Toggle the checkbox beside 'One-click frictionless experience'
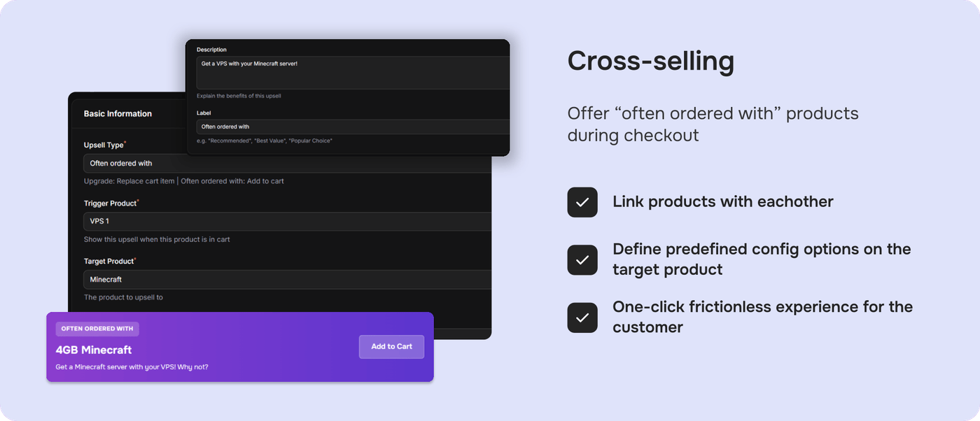Viewport: 980px width, 421px height. pyautogui.click(x=582, y=317)
